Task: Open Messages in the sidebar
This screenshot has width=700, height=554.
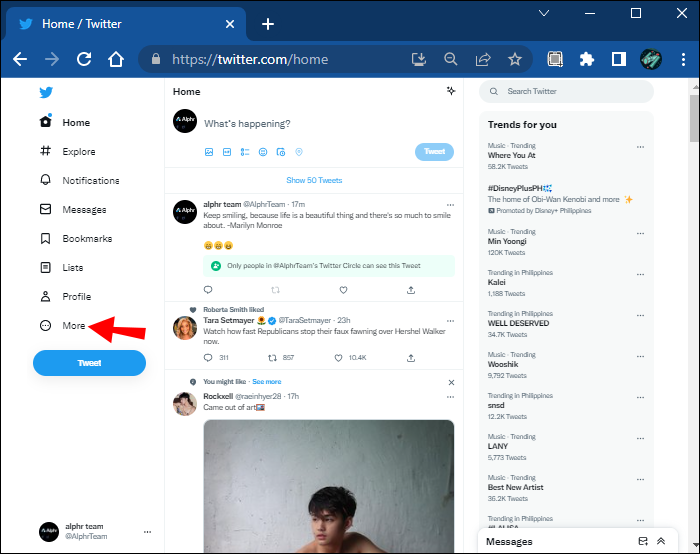Action: [73, 209]
